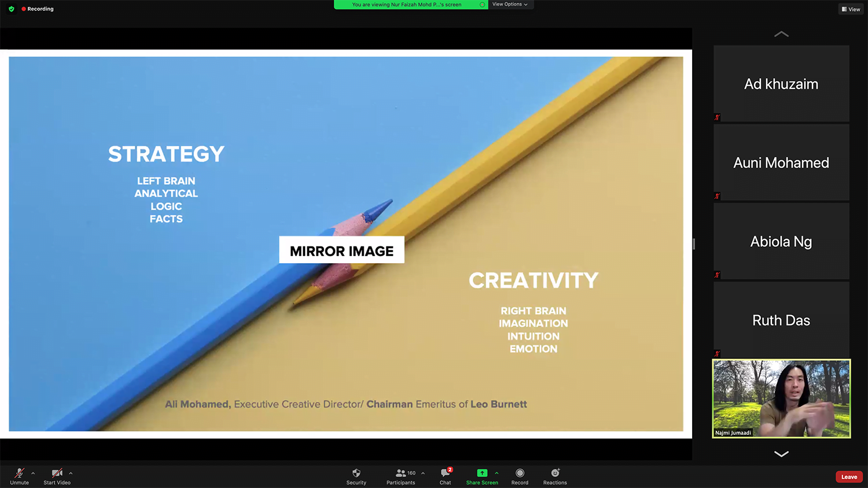
Task: Expand video options arrow beside Start Video
Action: pos(71,473)
